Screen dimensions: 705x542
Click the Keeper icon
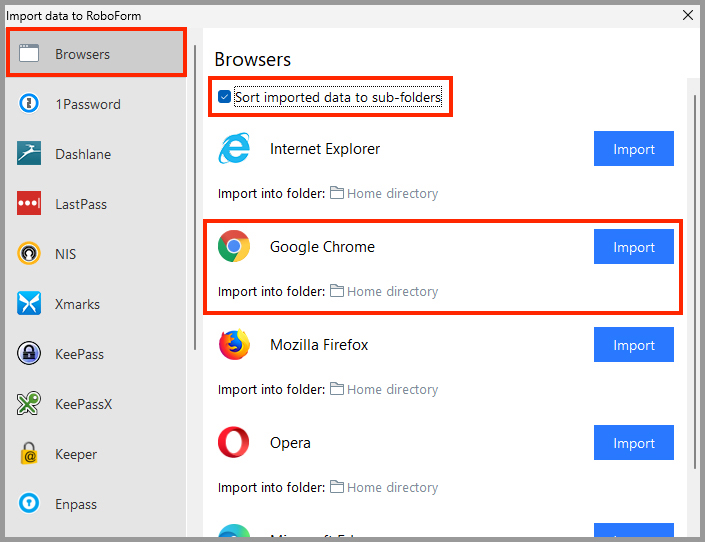[x=30, y=454]
